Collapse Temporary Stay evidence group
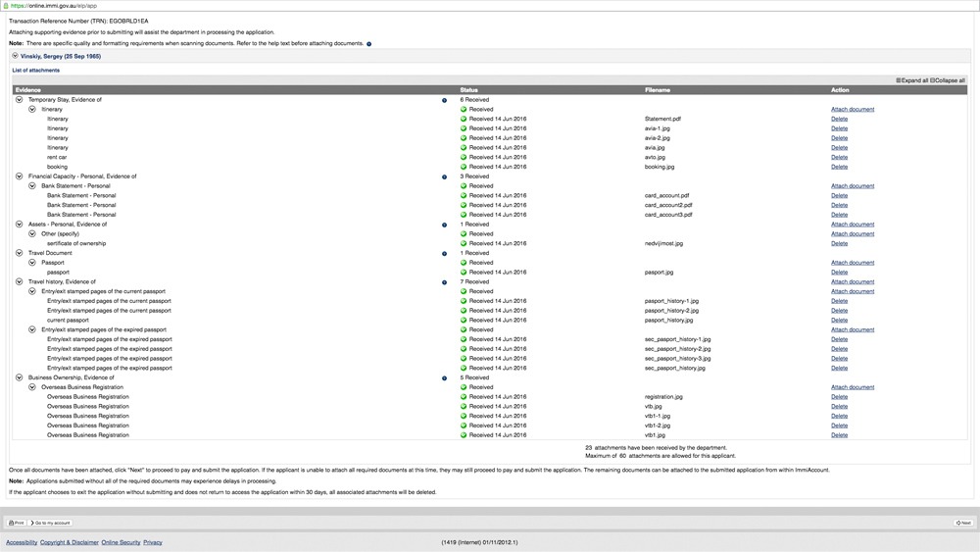This screenshot has width=980, height=552. tap(20, 100)
